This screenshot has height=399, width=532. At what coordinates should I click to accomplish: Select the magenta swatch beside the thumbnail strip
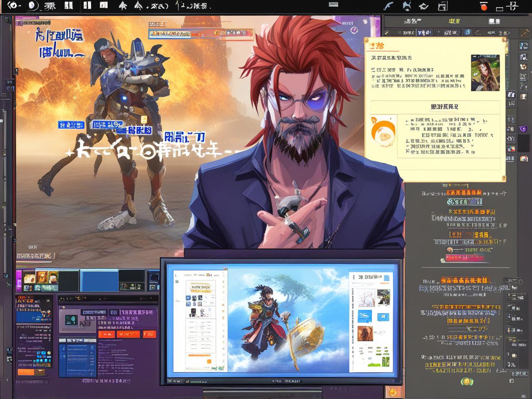[19, 280]
